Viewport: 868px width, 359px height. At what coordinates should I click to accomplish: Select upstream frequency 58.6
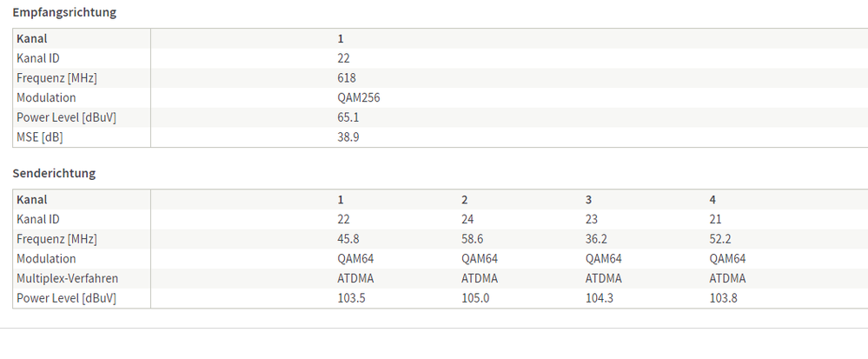point(472,239)
